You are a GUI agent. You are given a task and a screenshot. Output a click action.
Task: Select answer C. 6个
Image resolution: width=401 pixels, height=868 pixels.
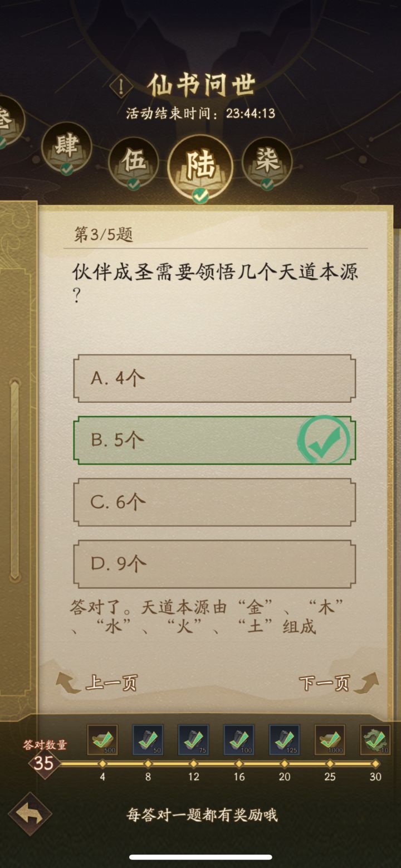[x=214, y=501]
